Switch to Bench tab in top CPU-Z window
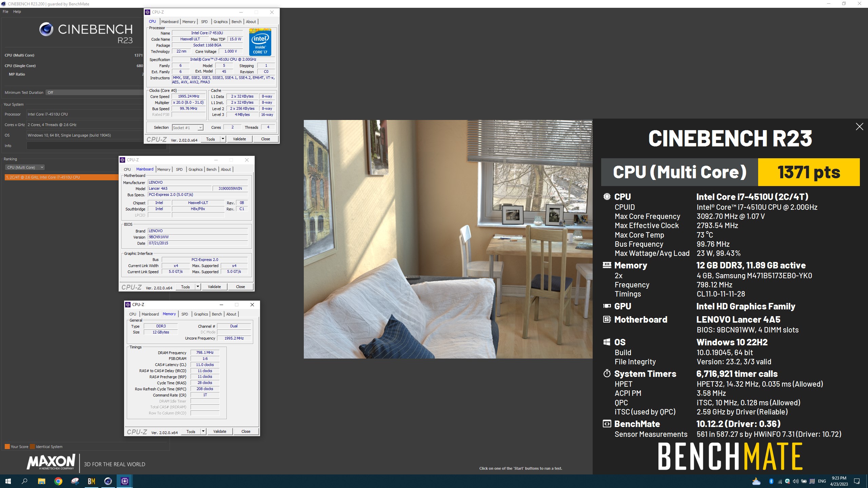868x488 pixels. [x=236, y=22]
